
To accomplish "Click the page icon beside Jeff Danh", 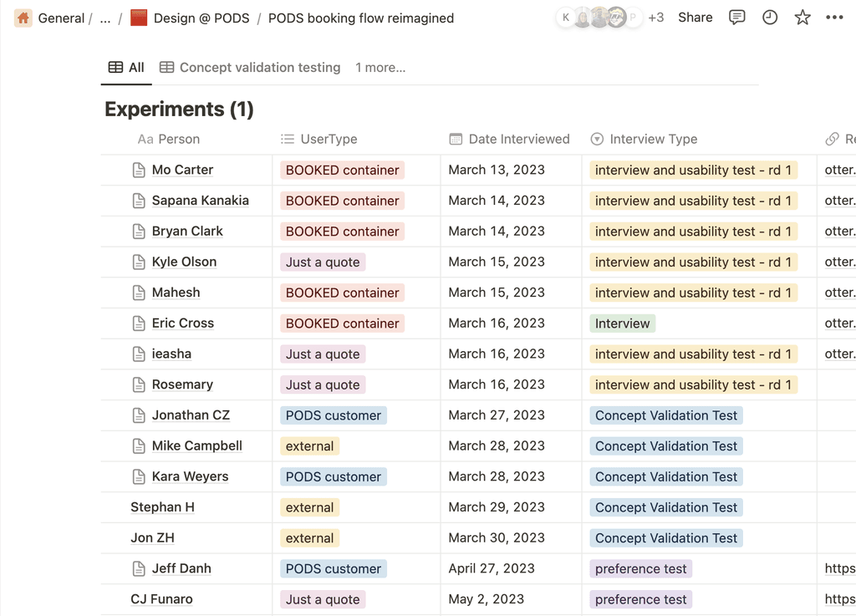I will tap(139, 568).
